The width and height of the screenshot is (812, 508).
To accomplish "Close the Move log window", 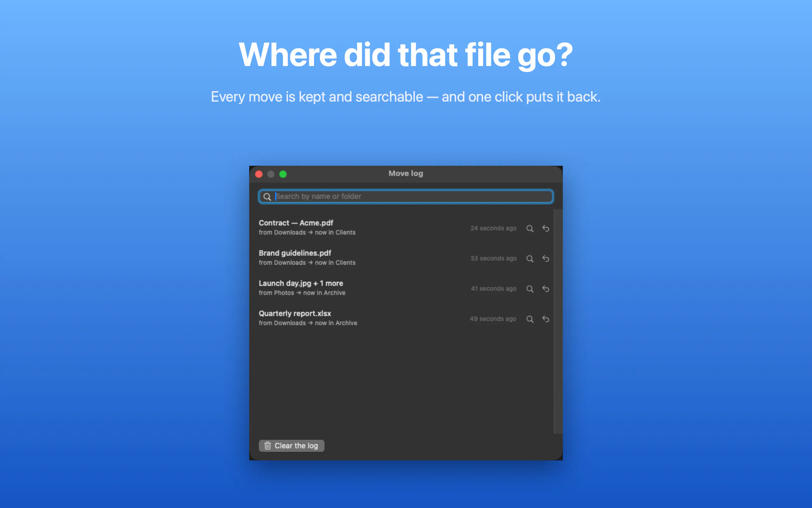I will [x=259, y=174].
